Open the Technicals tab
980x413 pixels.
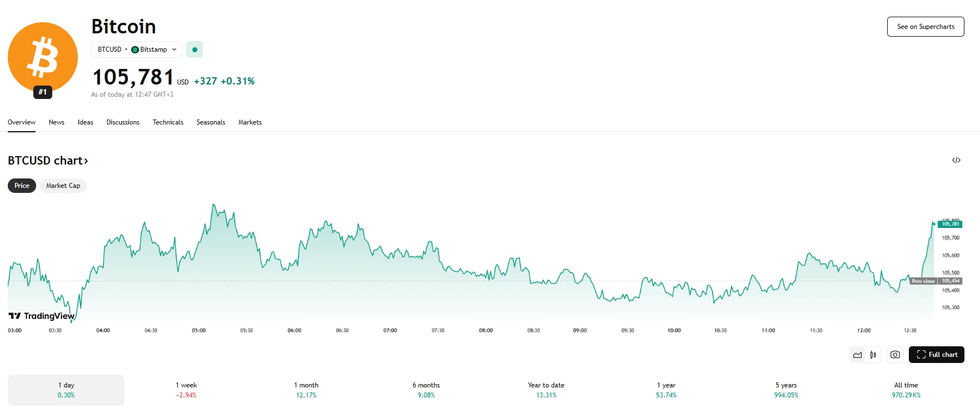tap(168, 122)
